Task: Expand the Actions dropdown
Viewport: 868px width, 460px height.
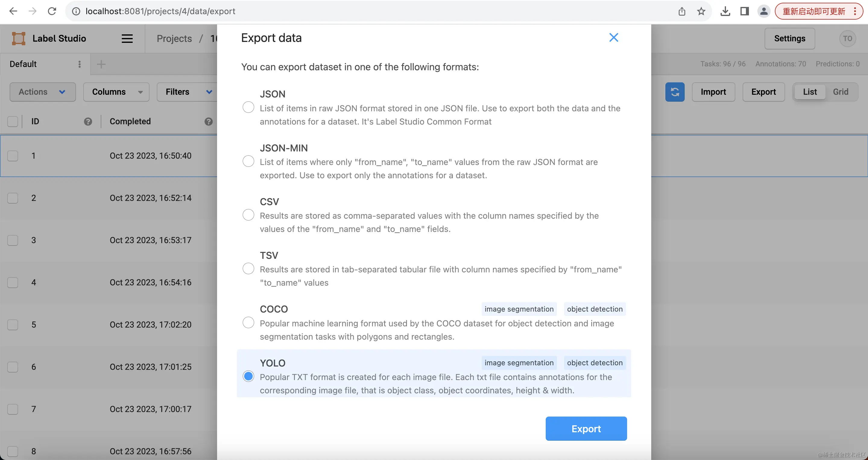Action: [x=43, y=92]
